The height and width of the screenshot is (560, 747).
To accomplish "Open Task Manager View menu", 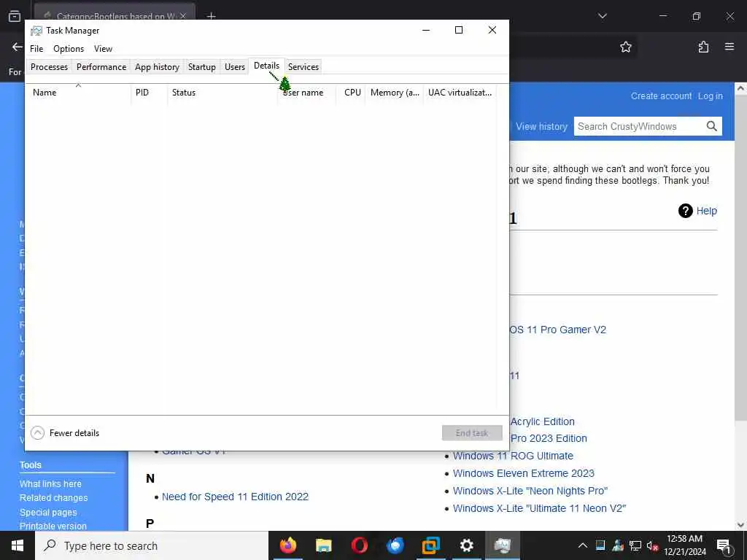I will tap(103, 49).
